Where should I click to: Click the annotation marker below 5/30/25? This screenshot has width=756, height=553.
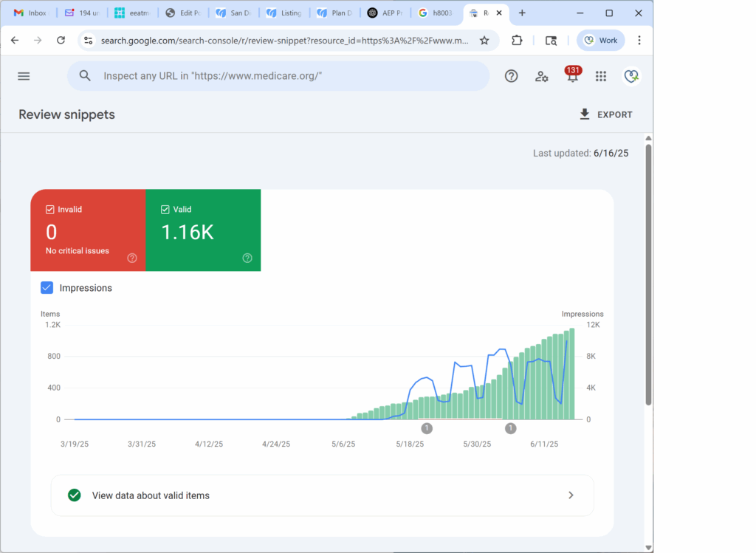tap(511, 428)
